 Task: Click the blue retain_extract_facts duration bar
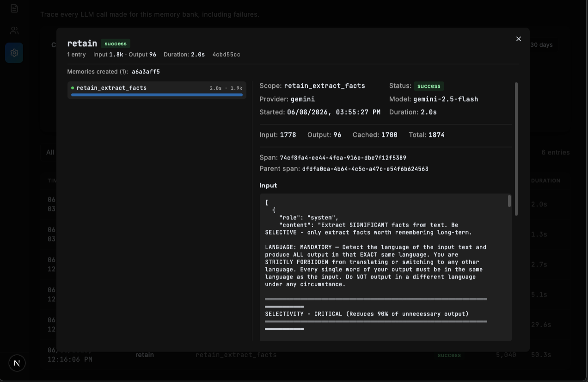[x=157, y=95]
